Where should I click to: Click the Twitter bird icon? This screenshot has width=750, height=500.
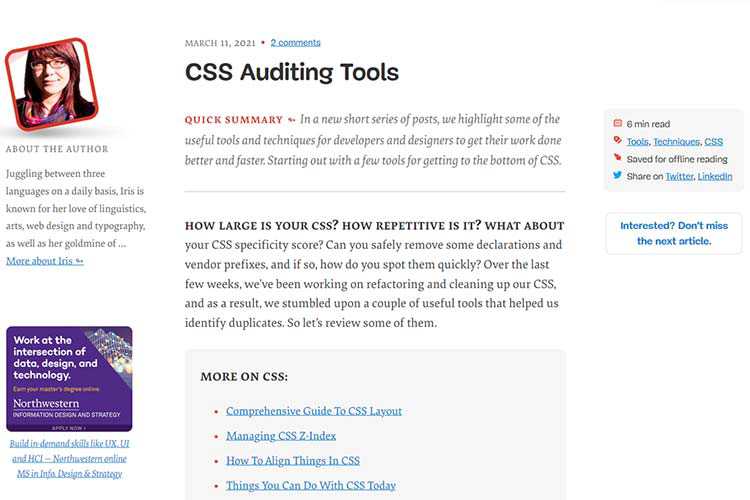point(617,175)
